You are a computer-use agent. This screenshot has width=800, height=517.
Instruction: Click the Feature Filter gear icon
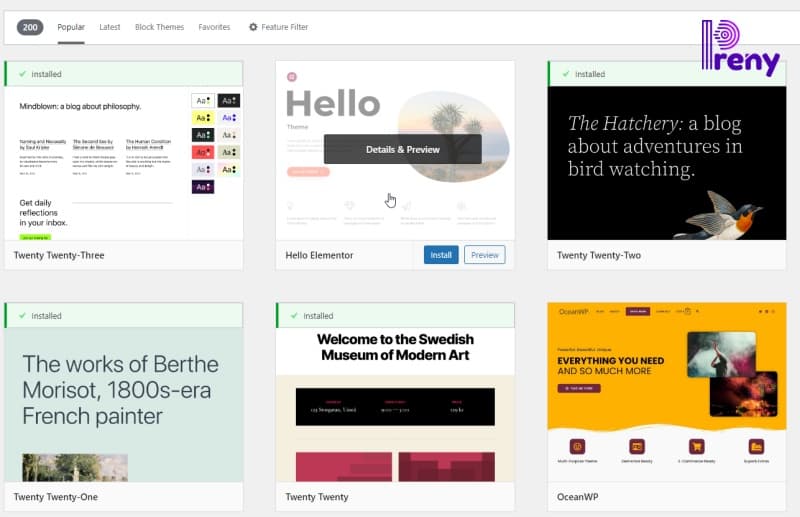[x=253, y=27]
